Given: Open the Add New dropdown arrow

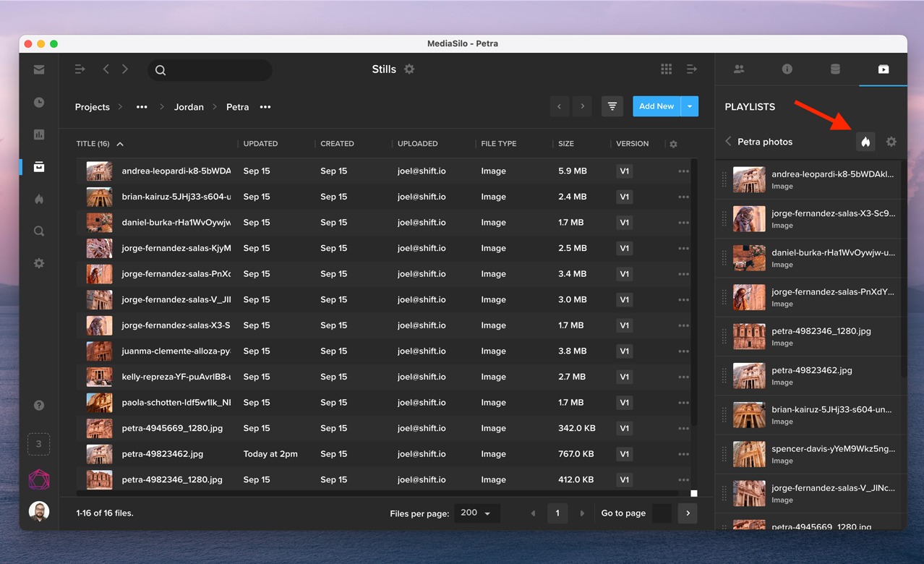Looking at the screenshot, I should (x=690, y=106).
